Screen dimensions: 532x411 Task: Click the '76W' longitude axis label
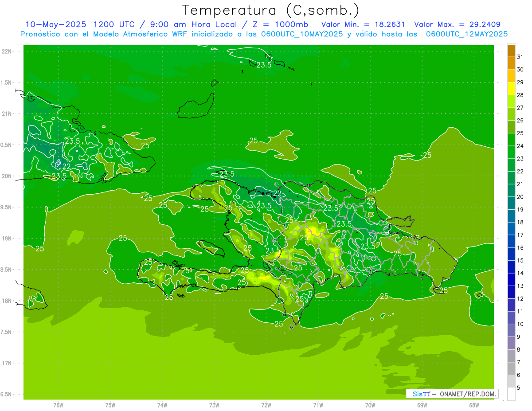pyautogui.click(x=58, y=405)
